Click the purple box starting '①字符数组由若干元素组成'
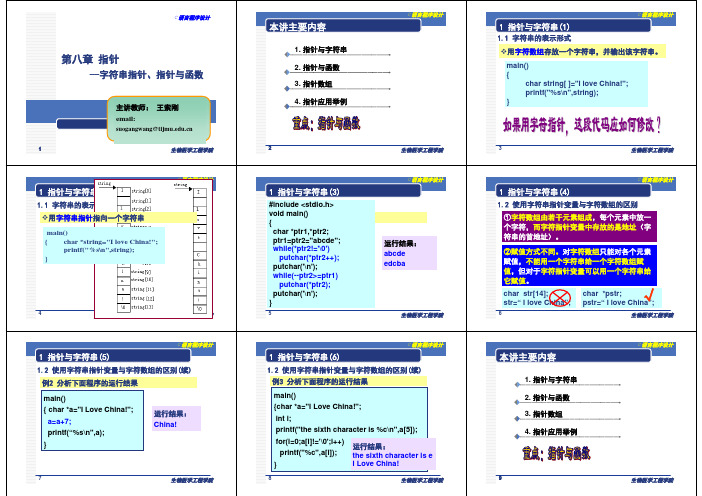The image size is (702, 496). pos(579,227)
